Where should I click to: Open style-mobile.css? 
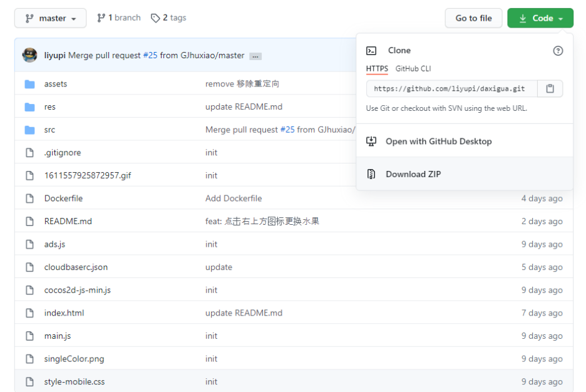tap(75, 382)
